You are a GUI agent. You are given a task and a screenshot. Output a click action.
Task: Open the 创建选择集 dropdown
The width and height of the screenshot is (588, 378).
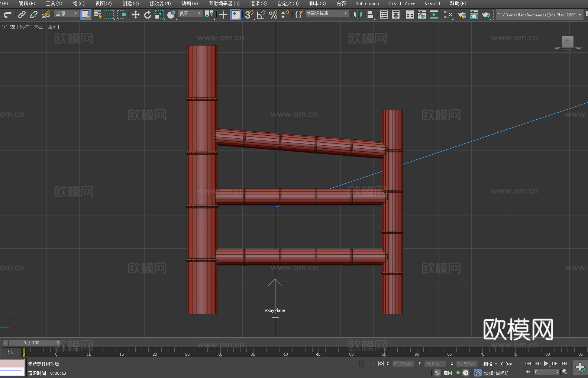[x=327, y=13]
